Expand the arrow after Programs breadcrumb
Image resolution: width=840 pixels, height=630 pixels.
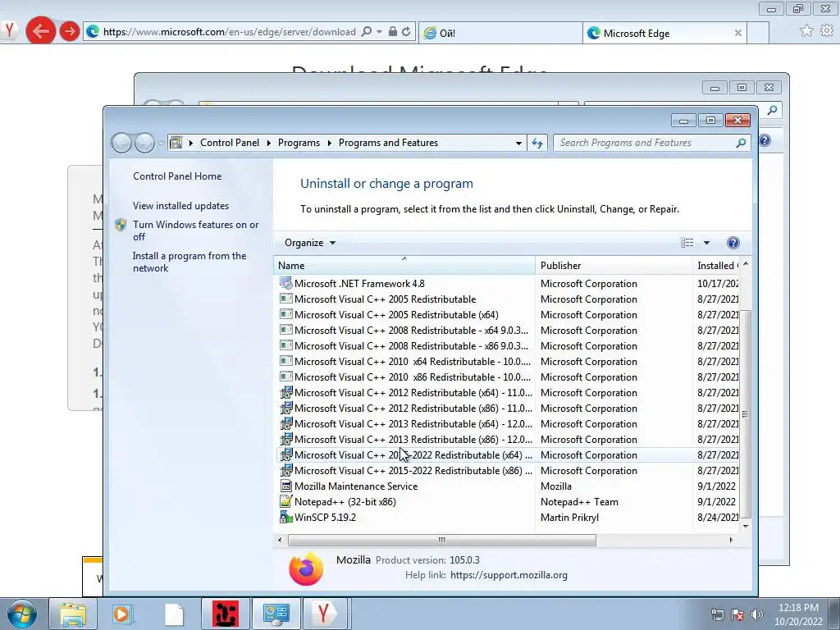click(329, 143)
